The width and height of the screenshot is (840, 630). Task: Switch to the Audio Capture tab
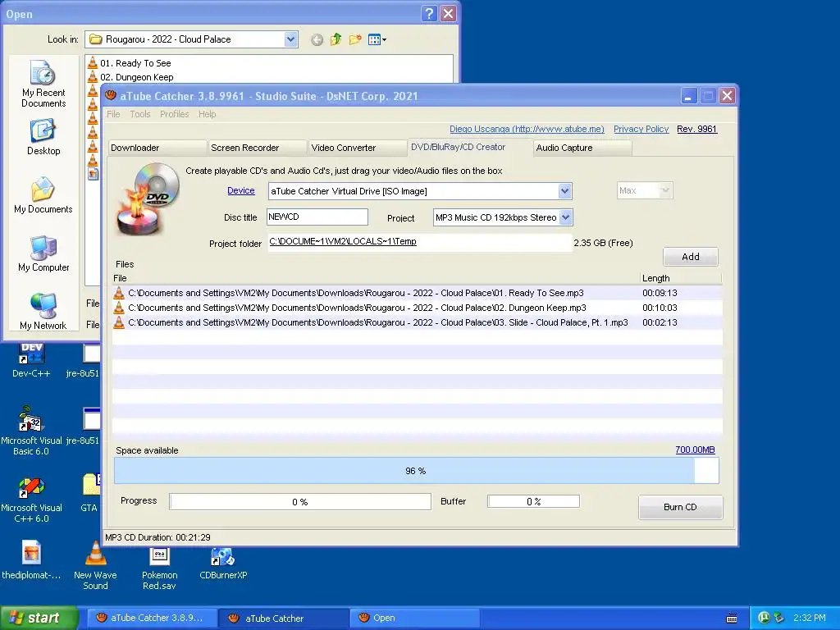coord(582,148)
